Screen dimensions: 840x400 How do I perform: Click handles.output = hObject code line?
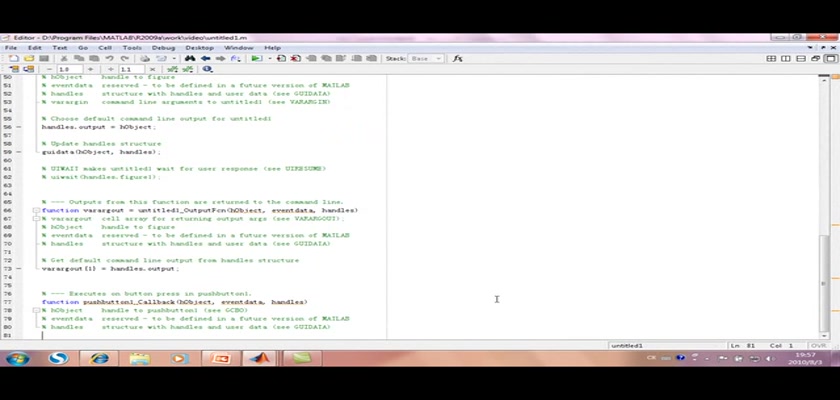tap(99, 127)
